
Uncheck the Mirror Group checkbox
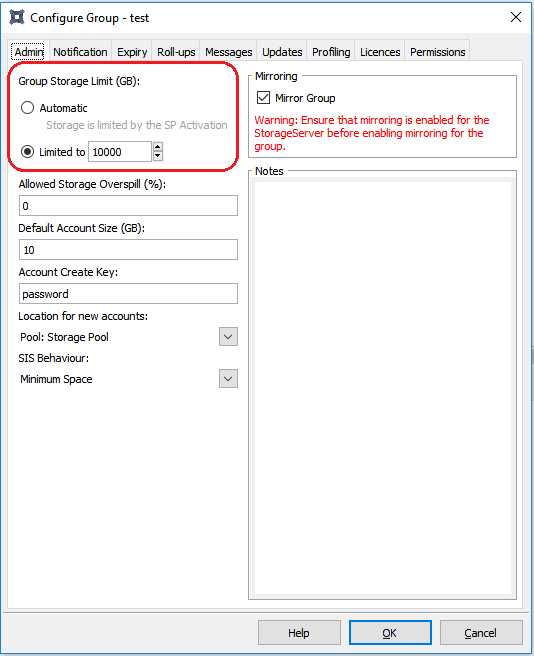263,97
